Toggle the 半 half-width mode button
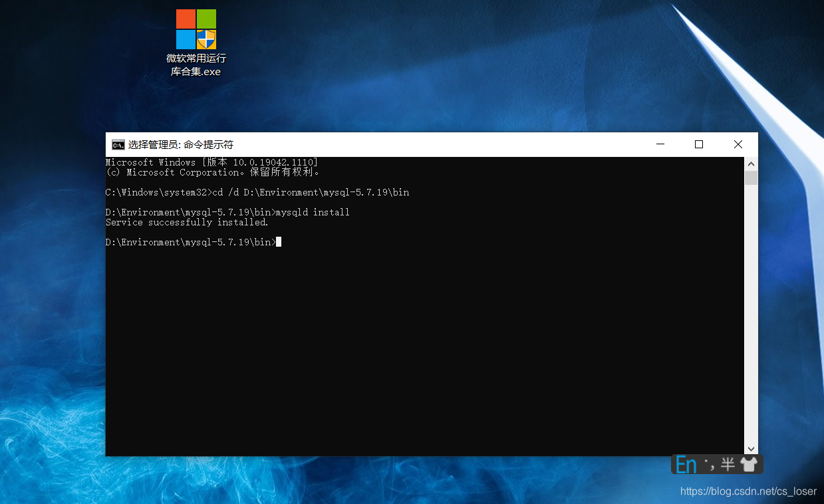Image resolution: width=824 pixels, height=504 pixels. point(728,464)
